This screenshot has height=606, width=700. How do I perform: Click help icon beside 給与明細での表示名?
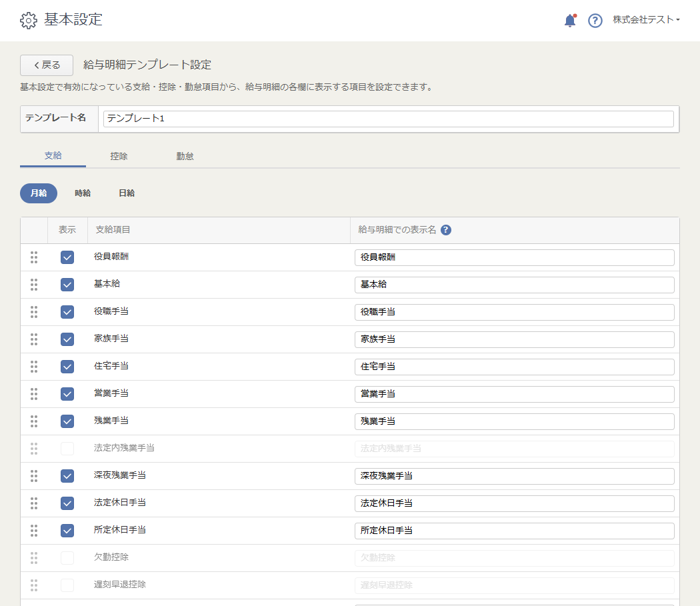coord(446,230)
